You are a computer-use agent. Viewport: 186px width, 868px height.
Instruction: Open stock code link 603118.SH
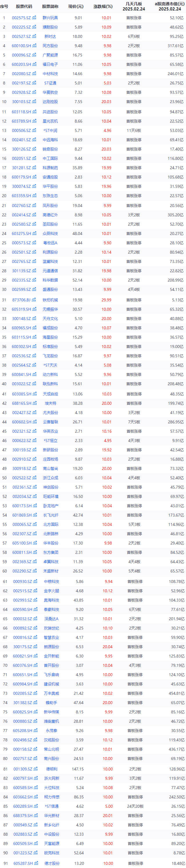[21, 112]
